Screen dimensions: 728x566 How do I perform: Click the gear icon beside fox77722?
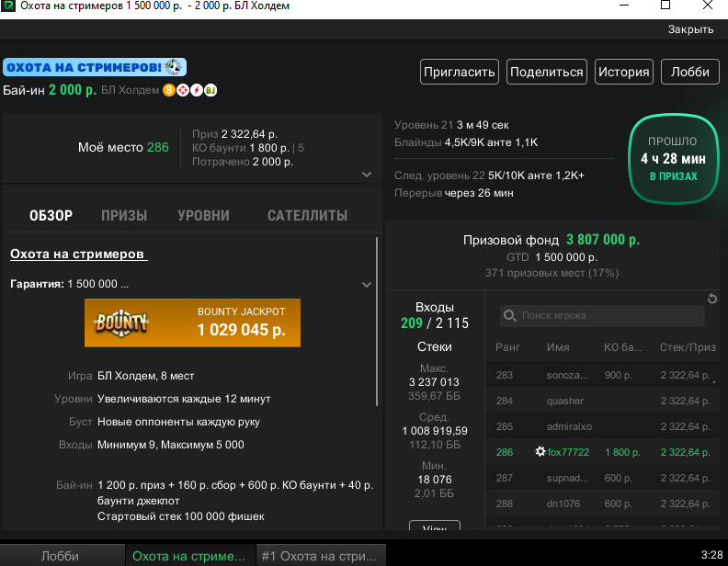tap(540, 451)
